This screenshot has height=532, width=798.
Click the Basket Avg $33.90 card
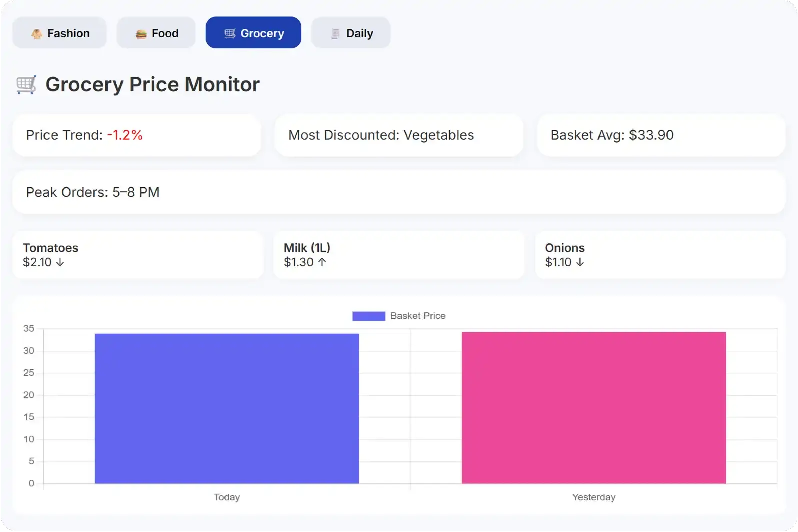(x=661, y=135)
